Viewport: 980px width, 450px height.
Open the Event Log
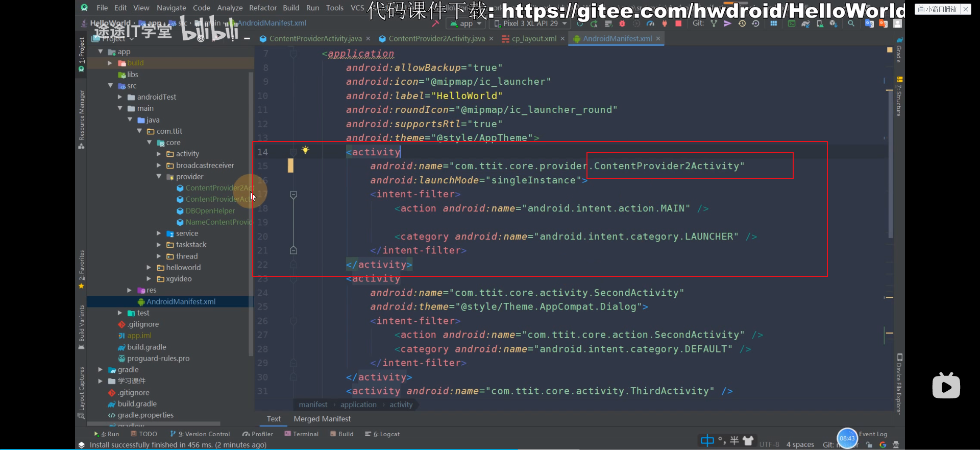click(x=873, y=434)
